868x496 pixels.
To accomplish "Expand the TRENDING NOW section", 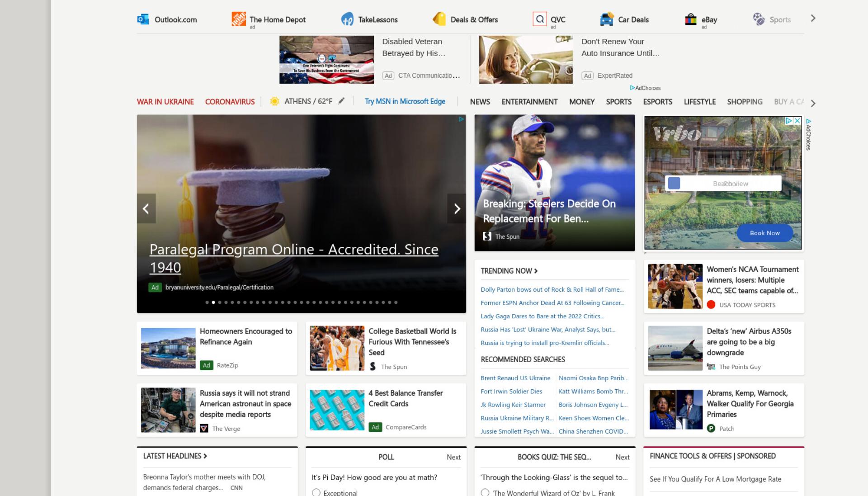I will tap(509, 271).
